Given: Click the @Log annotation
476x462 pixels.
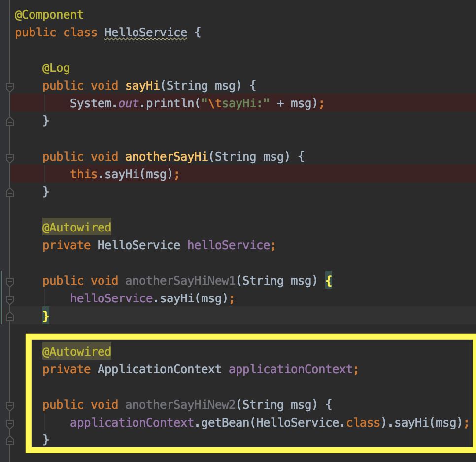Looking at the screenshot, I should pyautogui.click(x=56, y=68).
